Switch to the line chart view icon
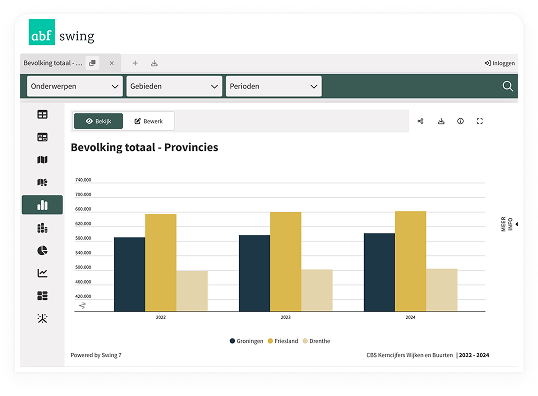Viewport: 538px width, 396px height. click(x=42, y=273)
